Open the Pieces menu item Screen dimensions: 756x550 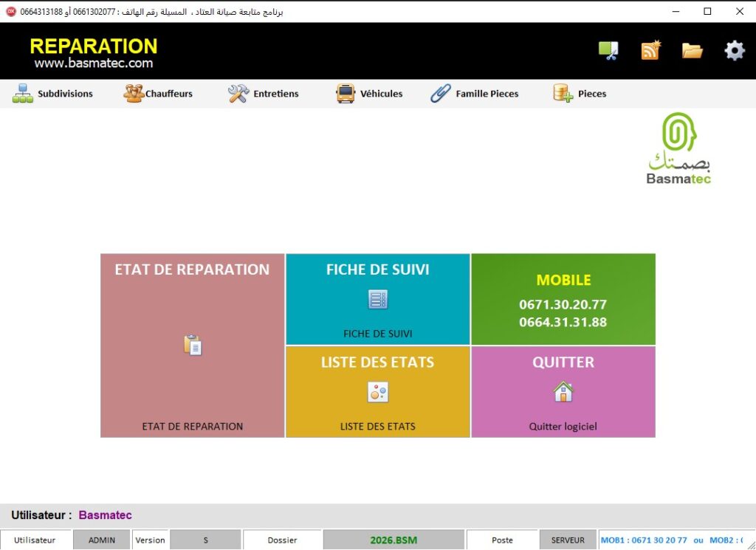580,94
